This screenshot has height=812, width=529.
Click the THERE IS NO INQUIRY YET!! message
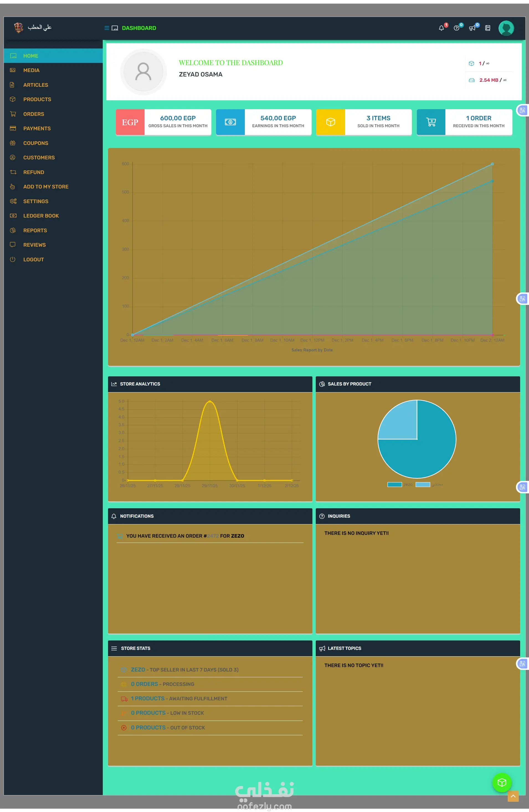tap(356, 533)
